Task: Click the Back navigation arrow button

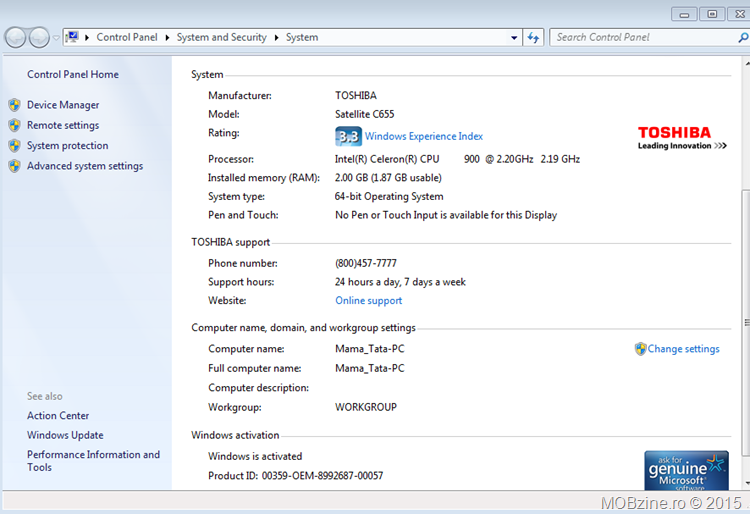Action: (x=15, y=38)
